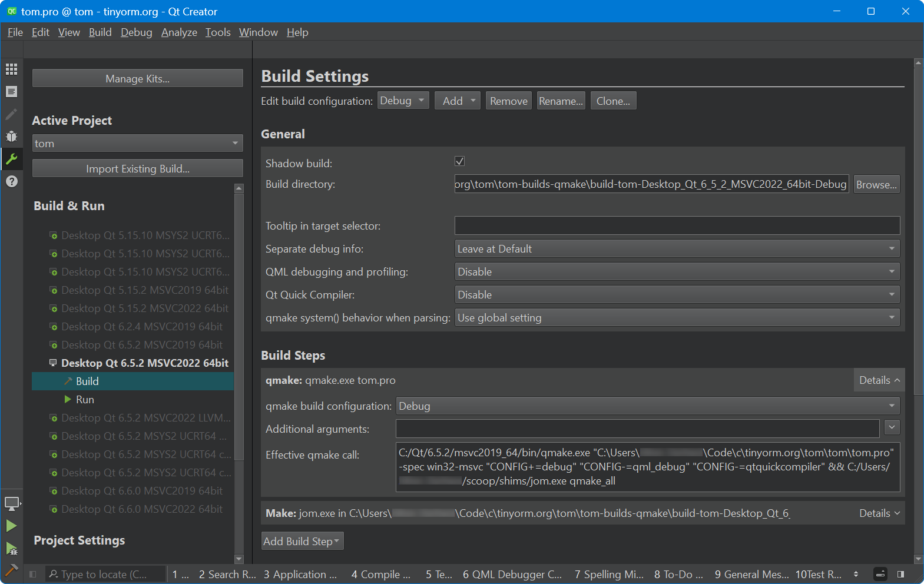Start debugging with run-bug icon
The height and width of the screenshot is (584, 924).
(11, 548)
